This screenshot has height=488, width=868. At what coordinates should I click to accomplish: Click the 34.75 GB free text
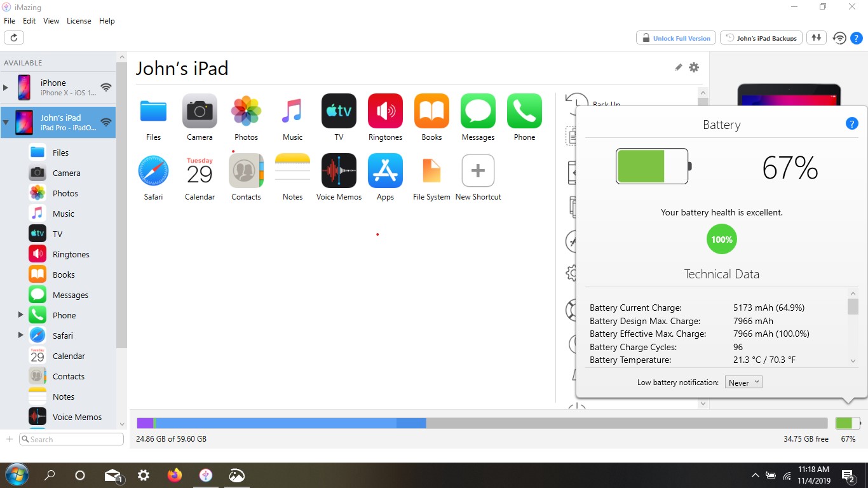point(806,439)
